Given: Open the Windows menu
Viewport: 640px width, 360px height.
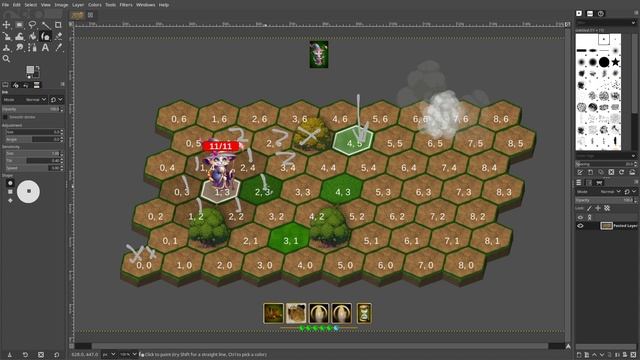Looking at the screenshot, I should click(146, 5).
